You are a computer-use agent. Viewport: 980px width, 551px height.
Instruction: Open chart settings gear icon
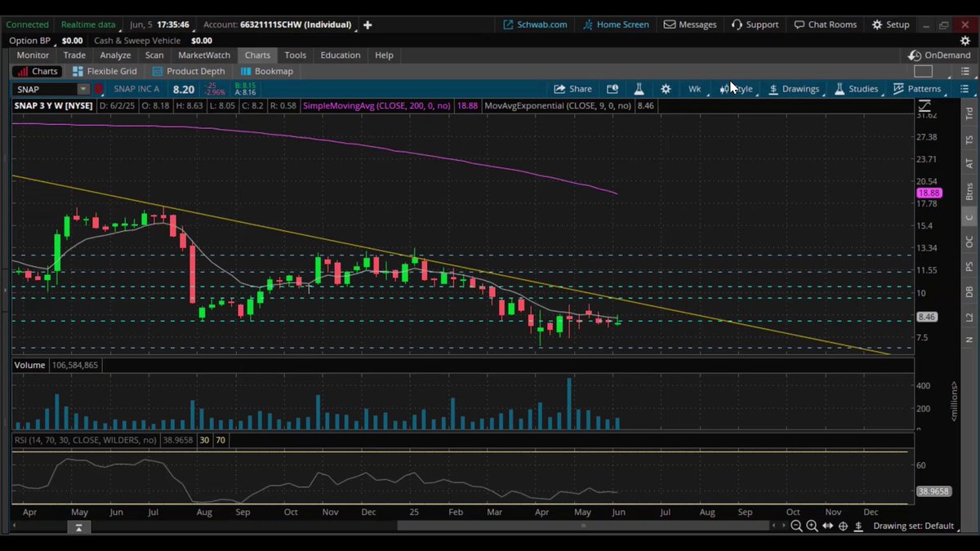pyautogui.click(x=666, y=89)
